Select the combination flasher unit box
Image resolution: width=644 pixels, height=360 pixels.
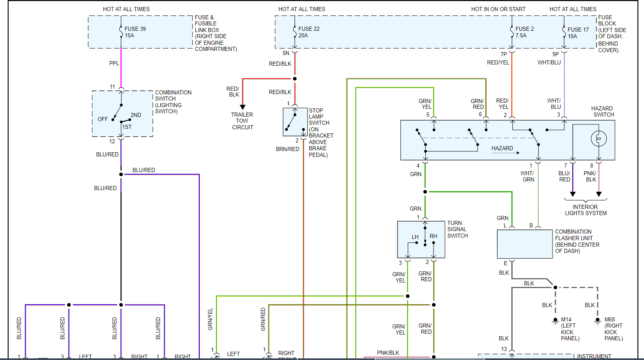525,244
